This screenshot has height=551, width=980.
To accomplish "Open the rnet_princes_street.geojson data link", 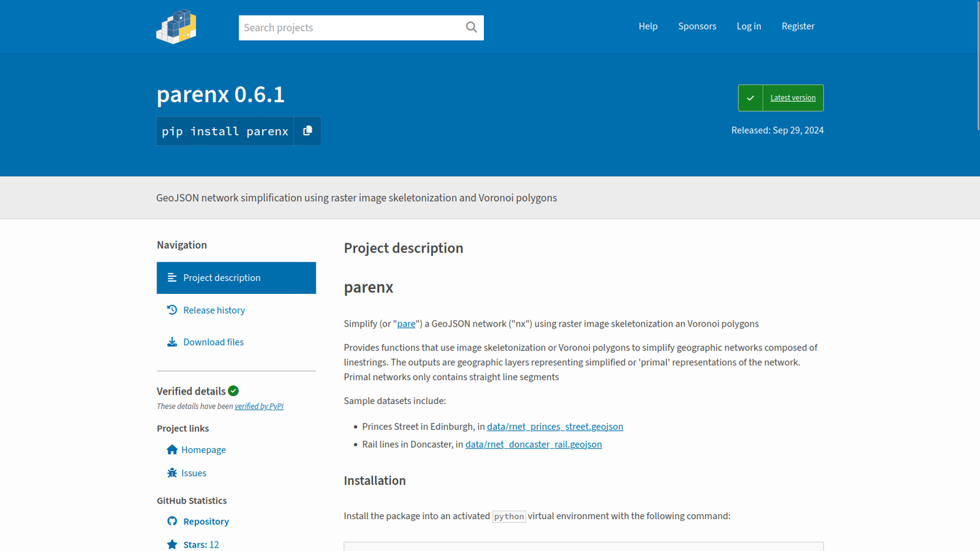I will click(555, 427).
